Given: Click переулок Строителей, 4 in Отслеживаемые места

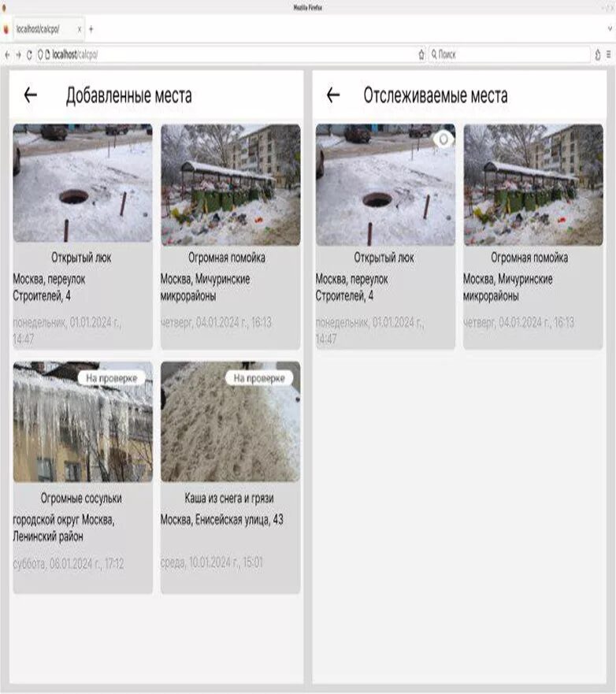Looking at the screenshot, I should 352,288.
